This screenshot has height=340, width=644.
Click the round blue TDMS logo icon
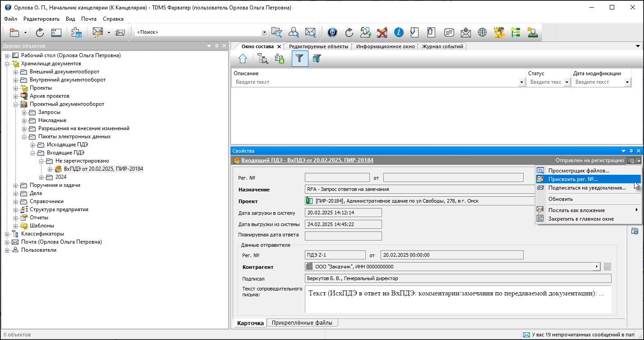(332, 32)
